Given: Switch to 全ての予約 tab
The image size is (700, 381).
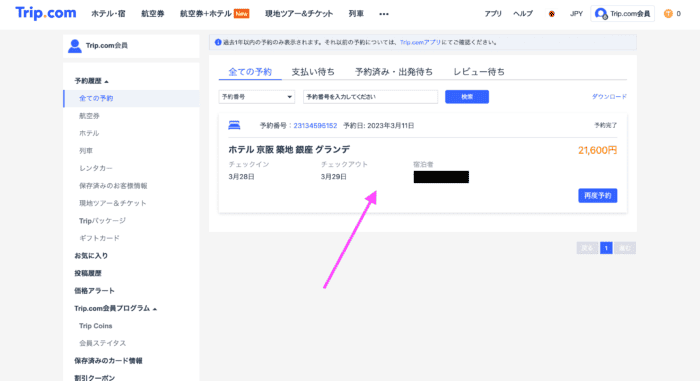Looking at the screenshot, I should point(250,72).
